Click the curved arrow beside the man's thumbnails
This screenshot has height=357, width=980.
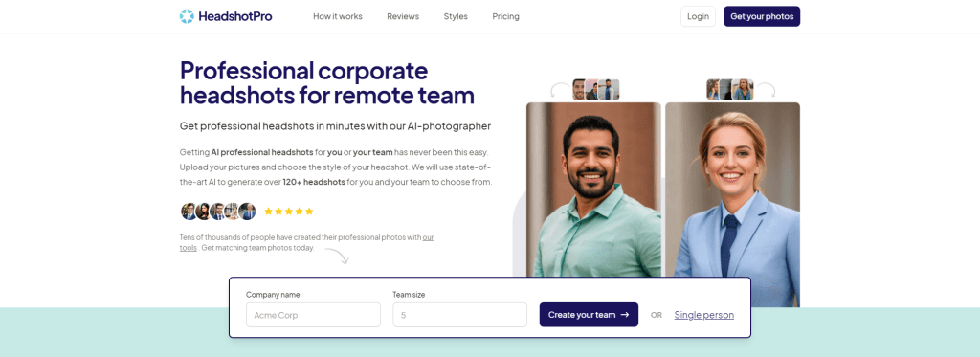click(x=560, y=90)
